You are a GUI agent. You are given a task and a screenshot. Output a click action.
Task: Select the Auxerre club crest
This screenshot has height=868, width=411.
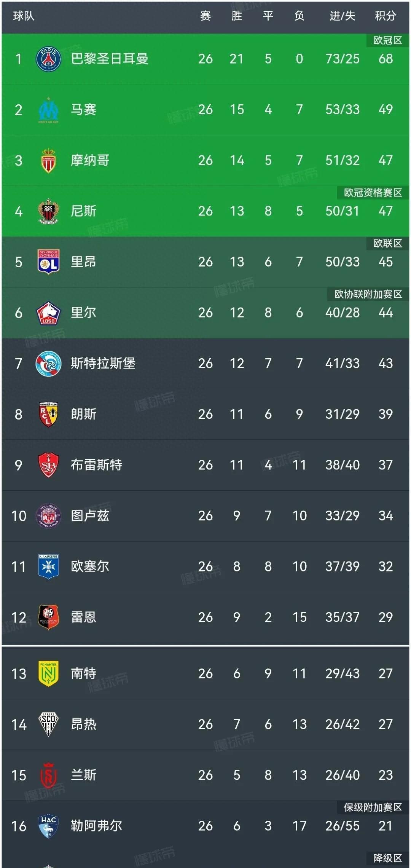click(48, 566)
